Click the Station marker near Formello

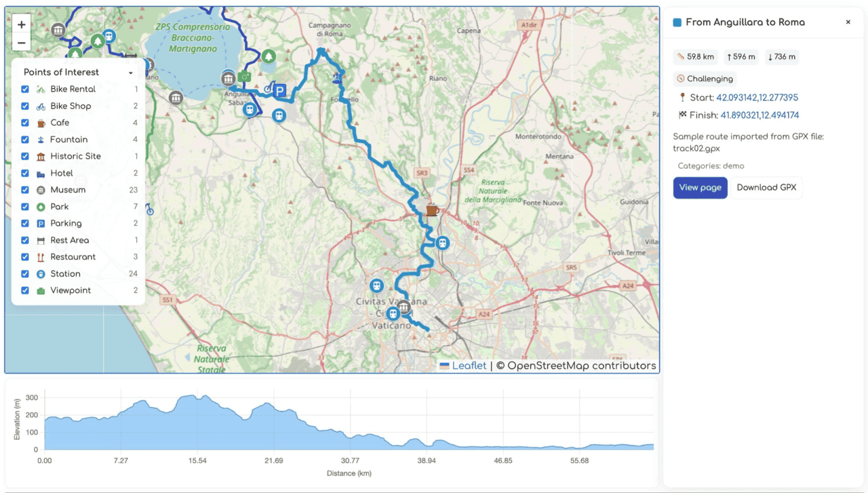(279, 115)
